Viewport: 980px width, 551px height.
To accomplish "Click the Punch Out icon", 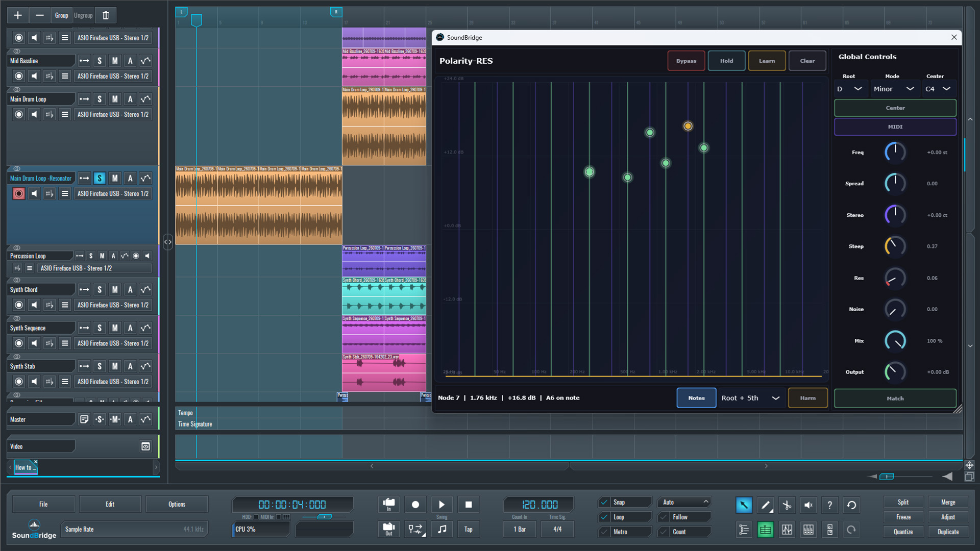I will [x=388, y=529].
